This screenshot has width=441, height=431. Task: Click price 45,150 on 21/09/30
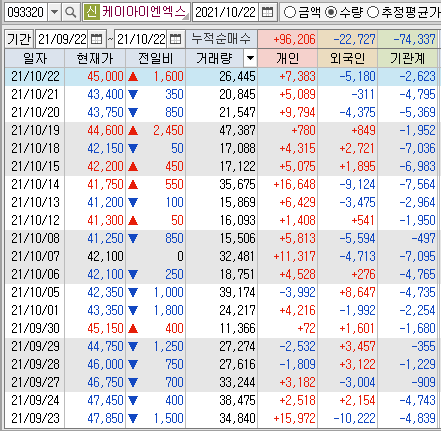(x=105, y=329)
